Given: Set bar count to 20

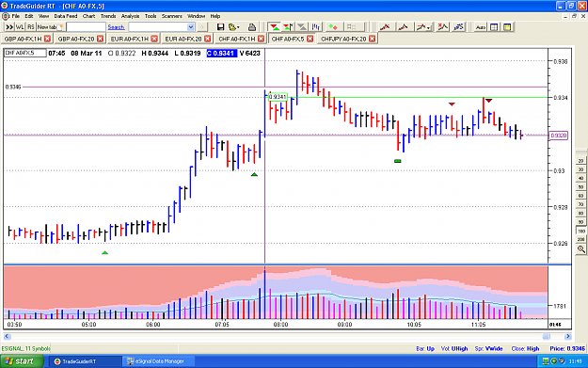Looking at the screenshot, I should click(x=580, y=161).
